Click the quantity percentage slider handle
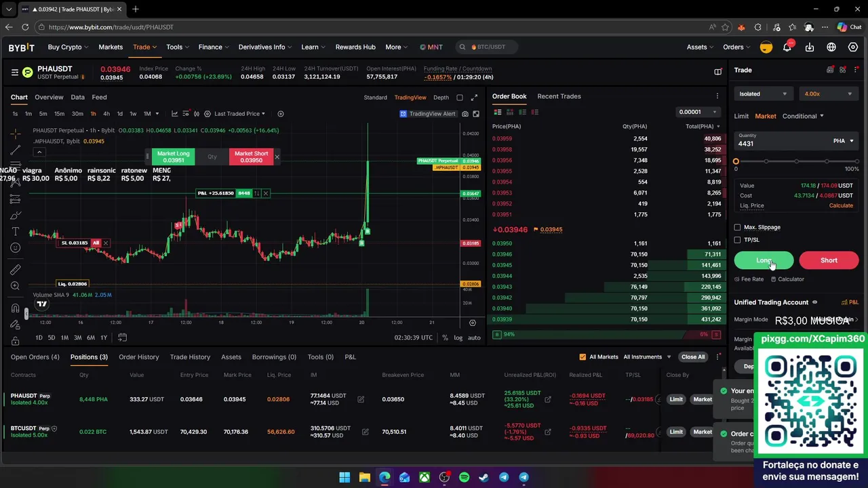Screen dimensions: 868x488 pyautogui.click(x=736, y=161)
